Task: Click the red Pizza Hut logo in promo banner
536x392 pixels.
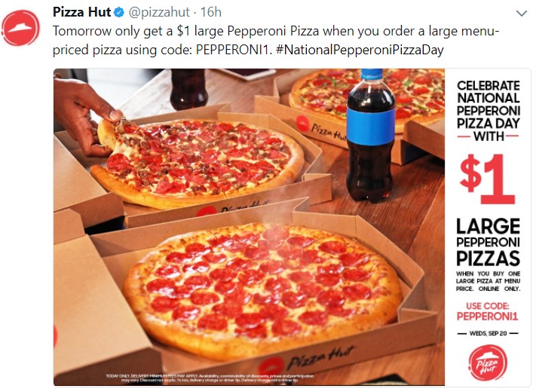Action: point(488,363)
